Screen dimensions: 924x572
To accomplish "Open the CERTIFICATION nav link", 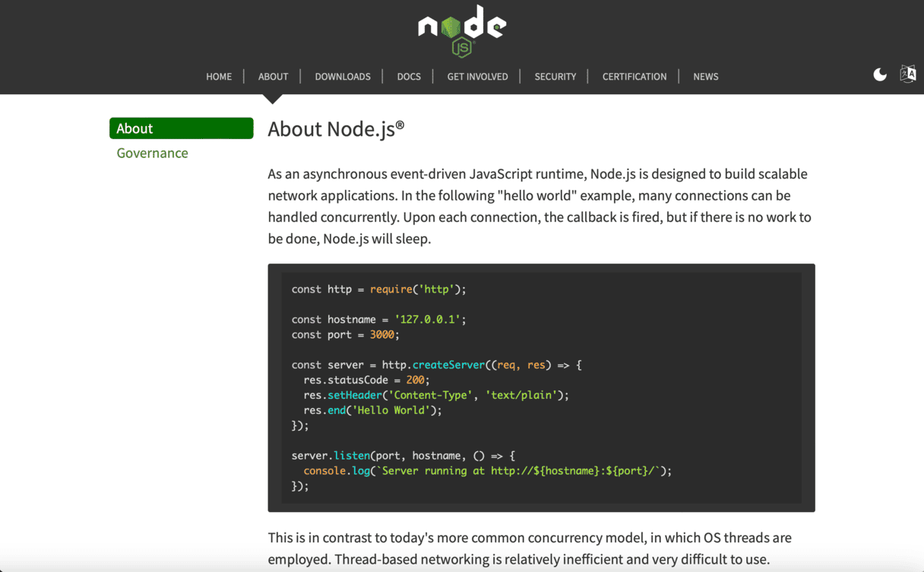I will click(x=634, y=77).
